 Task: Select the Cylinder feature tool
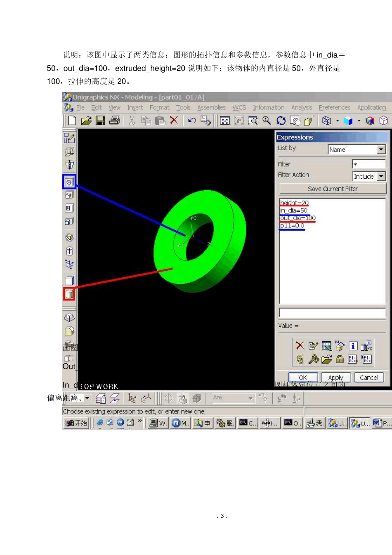69,294
